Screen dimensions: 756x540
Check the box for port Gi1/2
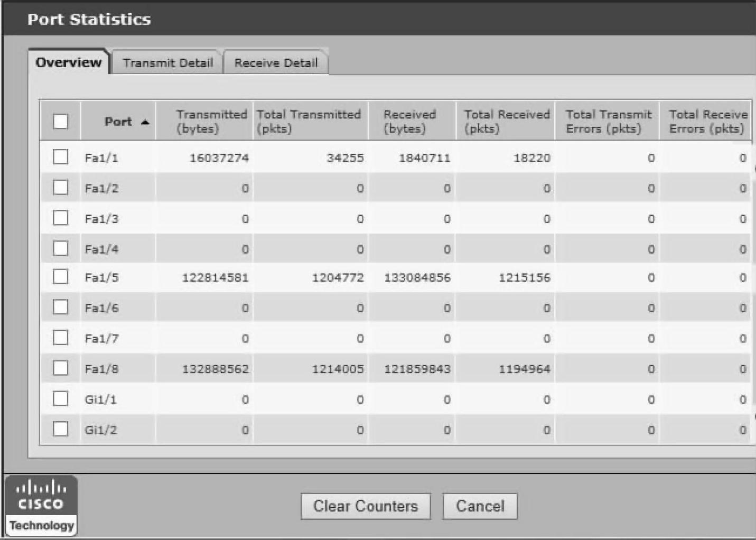pos(61,429)
